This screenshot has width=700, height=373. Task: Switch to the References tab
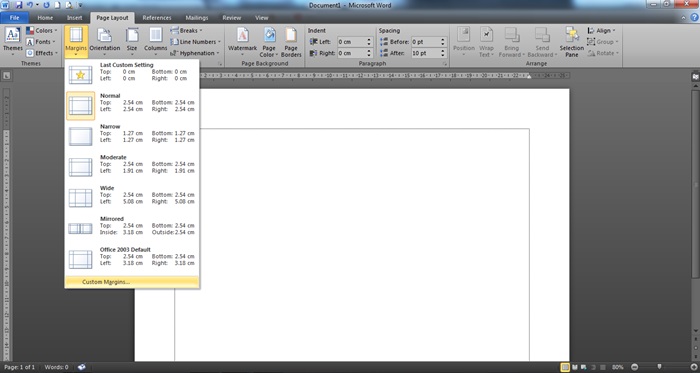click(157, 18)
